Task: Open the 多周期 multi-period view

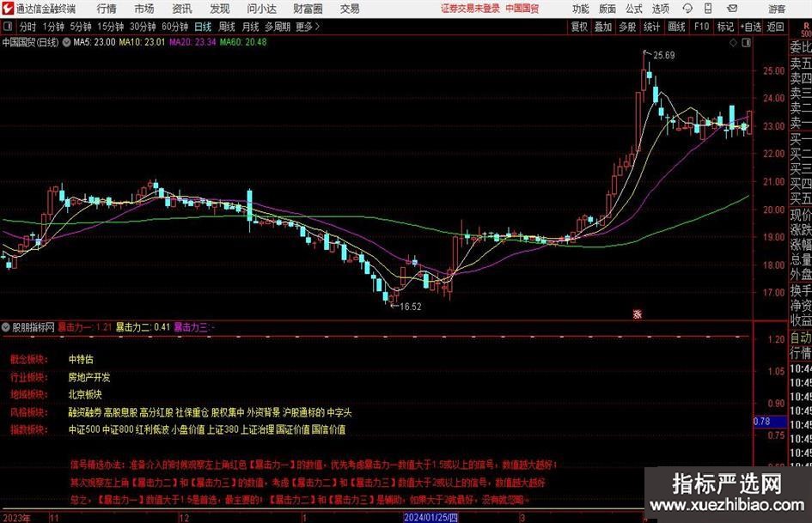Action: click(x=278, y=27)
